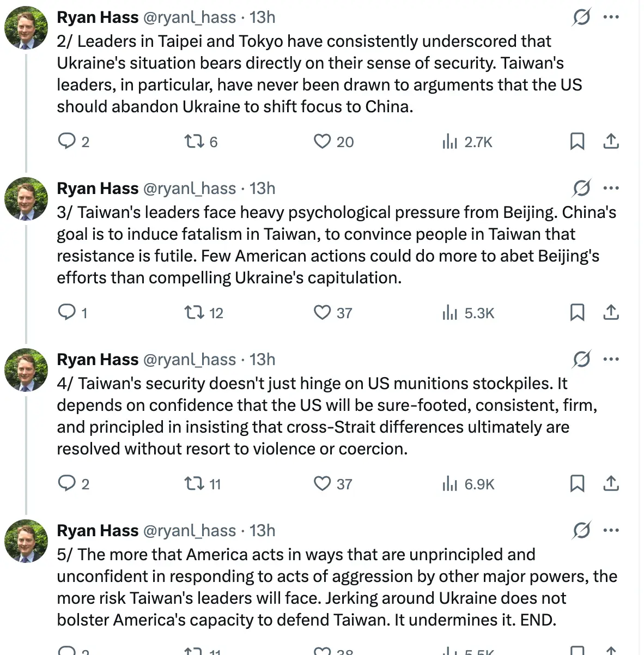
Task: Repost the 3/ tweet with 12 reposts
Action: tap(194, 313)
